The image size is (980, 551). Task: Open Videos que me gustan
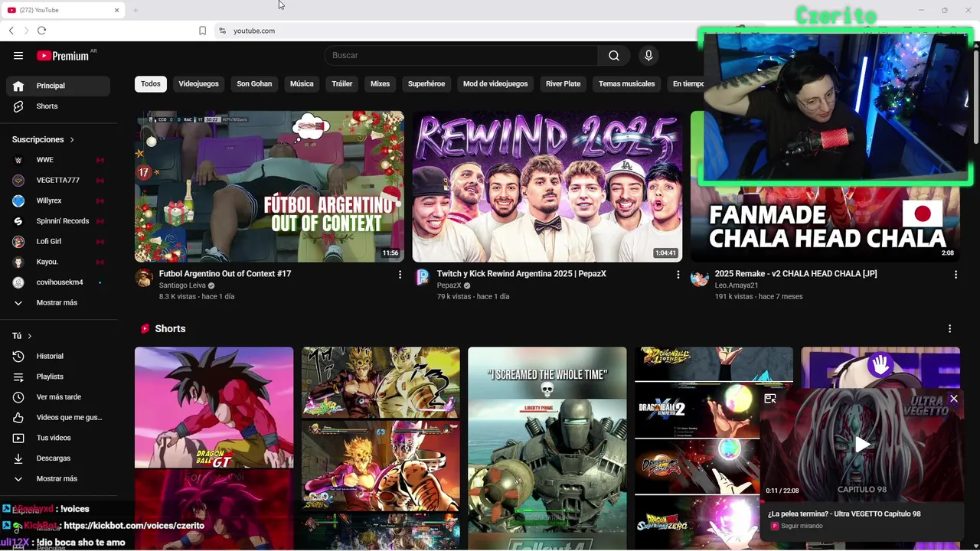[58, 417]
